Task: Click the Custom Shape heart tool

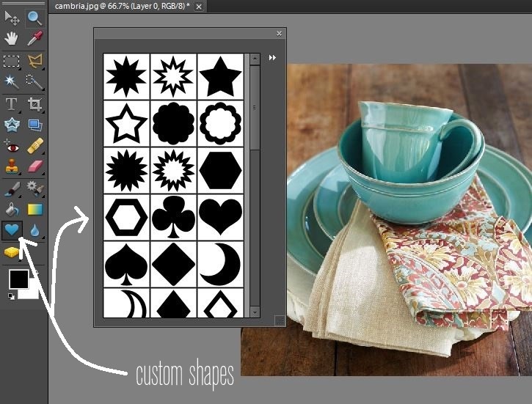Action: tap(12, 230)
